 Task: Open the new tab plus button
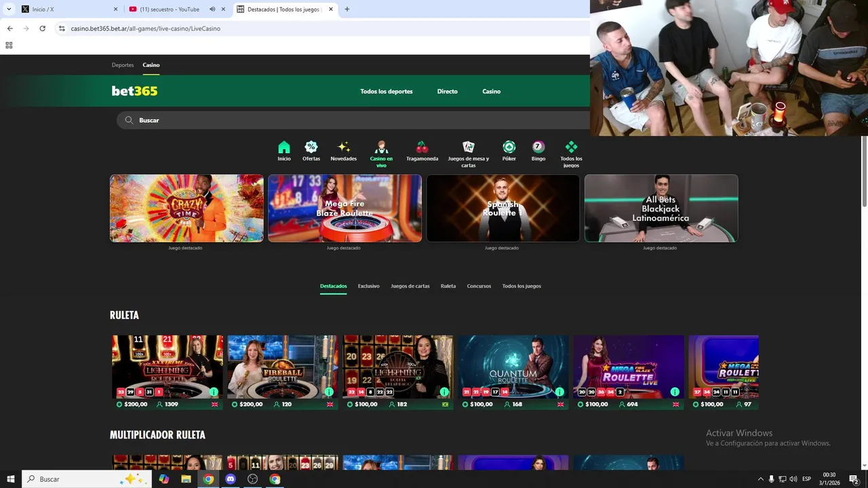pyautogui.click(x=347, y=9)
